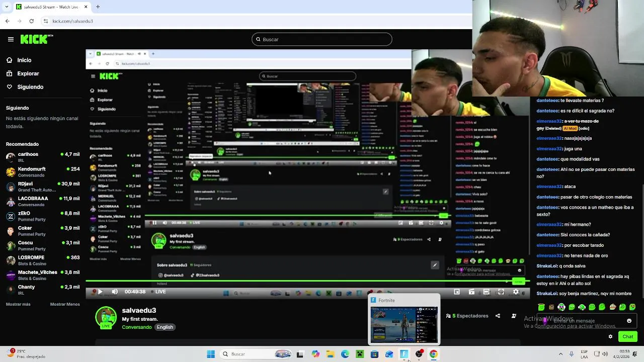
Task: Click the Fortnite preview thumbnail
Action: pyautogui.click(x=404, y=325)
